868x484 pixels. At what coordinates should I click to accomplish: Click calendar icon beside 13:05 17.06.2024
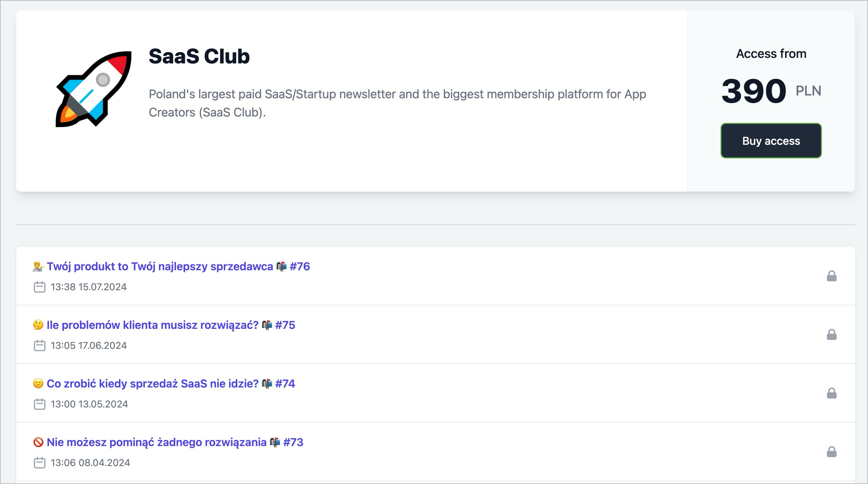point(40,345)
